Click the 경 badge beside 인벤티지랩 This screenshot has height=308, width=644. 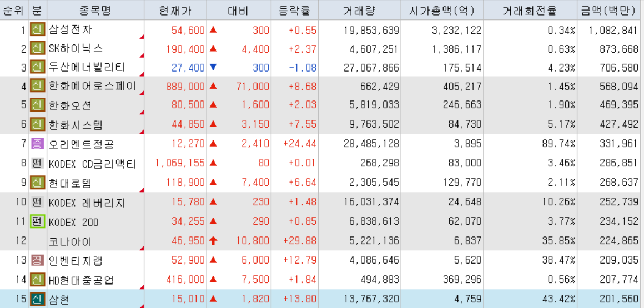[37, 261]
